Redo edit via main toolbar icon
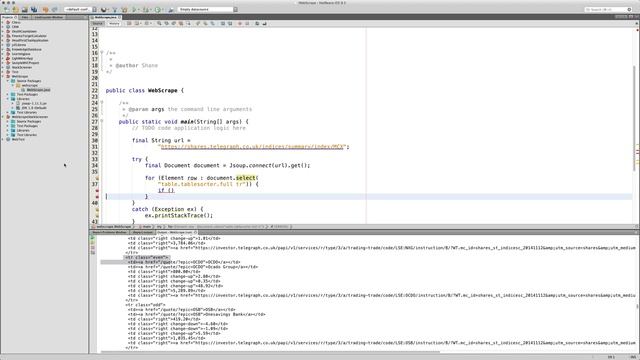This screenshot has width=640, height=360. [x=54, y=9]
